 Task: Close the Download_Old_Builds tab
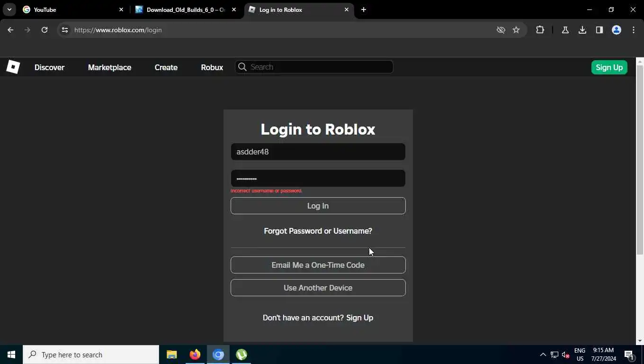coord(234,9)
